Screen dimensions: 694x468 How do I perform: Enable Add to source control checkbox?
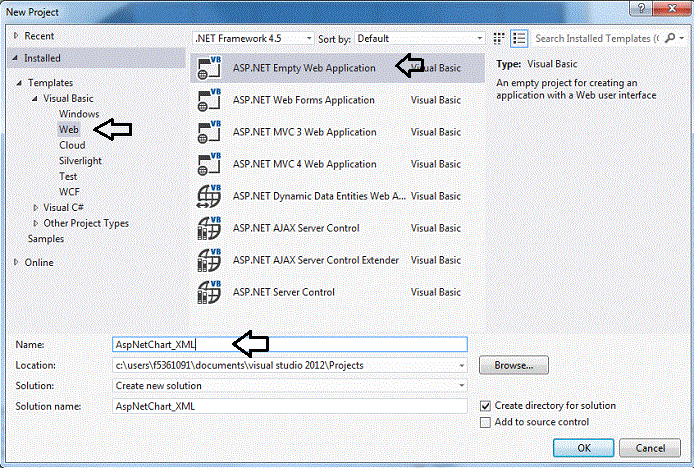tap(485, 422)
